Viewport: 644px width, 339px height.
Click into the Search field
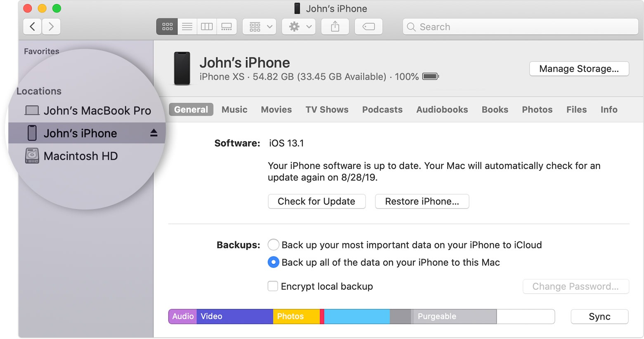click(x=521, y=27)
